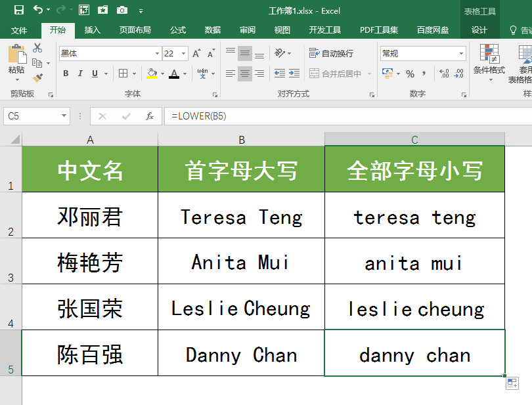Click the Cut scissors icon
Screen dimensions: 532x405
point(37,48)
